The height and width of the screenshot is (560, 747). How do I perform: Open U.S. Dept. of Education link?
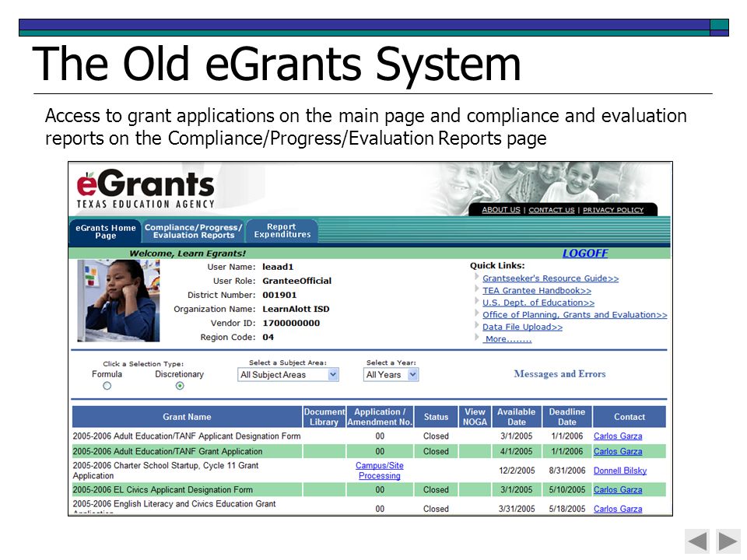[538, 303]
